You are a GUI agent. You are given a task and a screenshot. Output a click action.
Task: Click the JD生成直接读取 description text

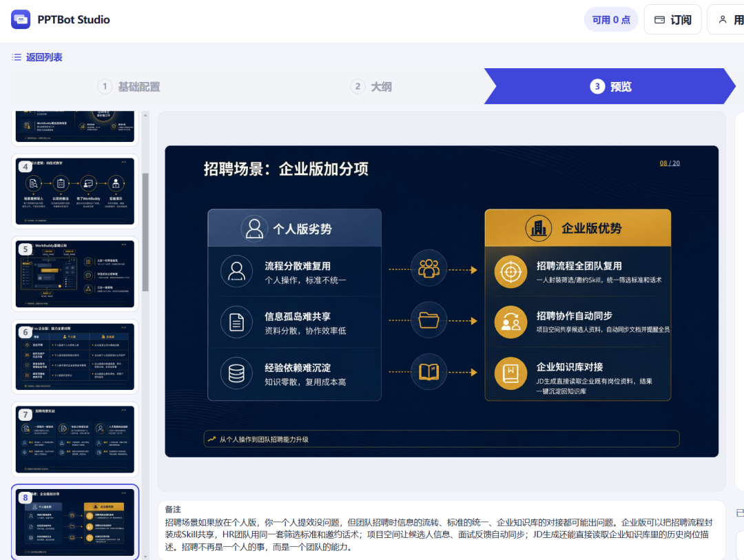594,386
